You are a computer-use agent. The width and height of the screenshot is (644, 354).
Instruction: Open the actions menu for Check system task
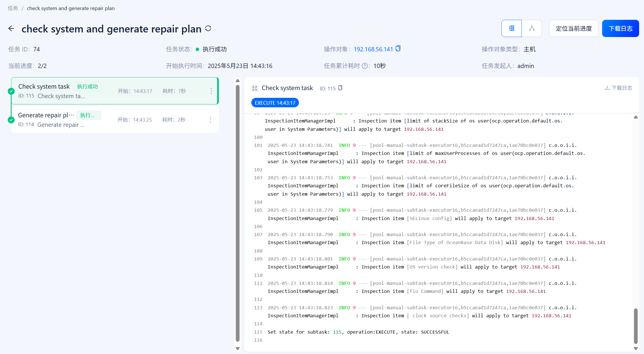tap(211, 91)
